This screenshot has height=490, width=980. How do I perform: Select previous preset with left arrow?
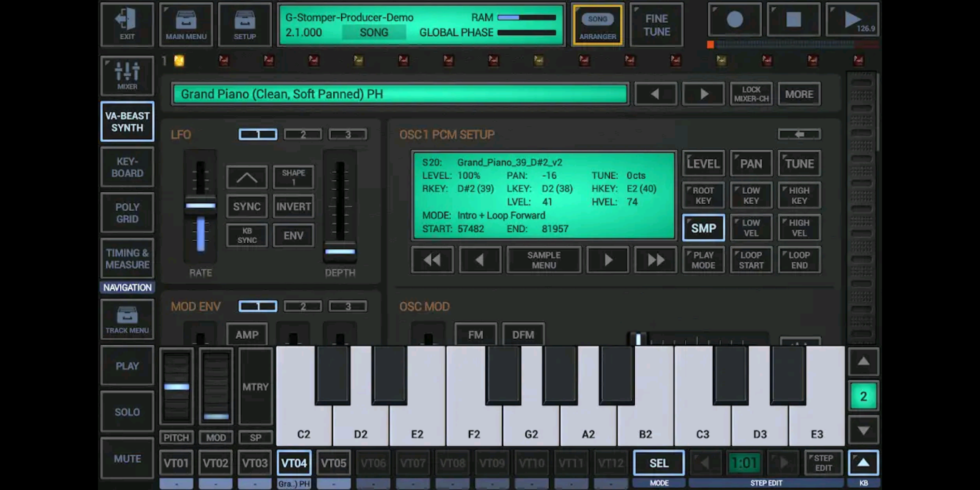655,94
